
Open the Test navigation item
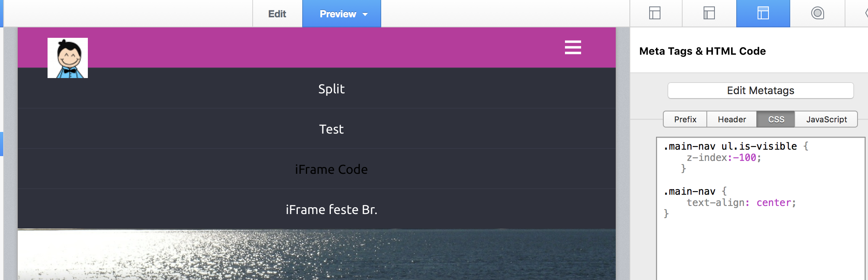point(331,129)
